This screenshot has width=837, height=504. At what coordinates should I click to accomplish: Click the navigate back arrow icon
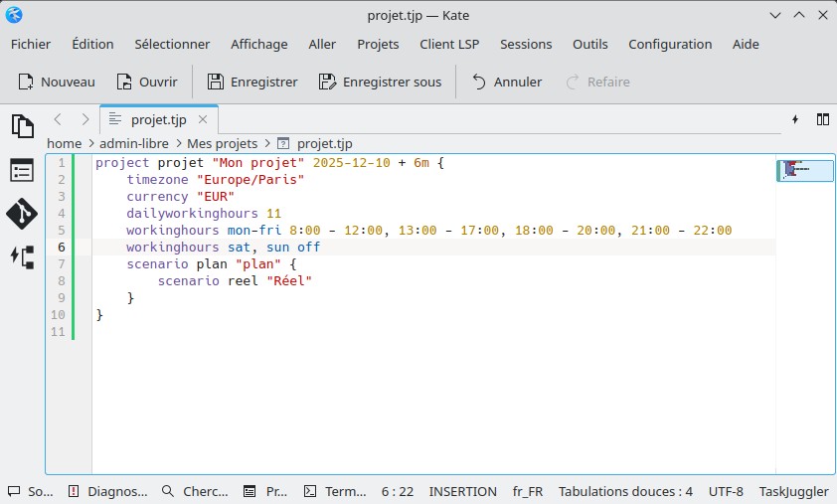click(58, 119)
